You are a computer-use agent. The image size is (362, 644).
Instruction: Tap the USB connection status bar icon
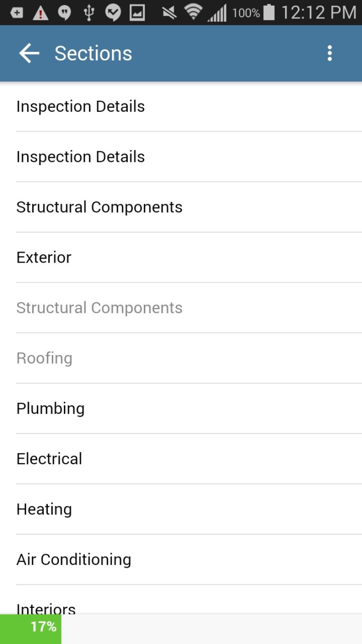pyautogui.click(x=89, y=12)
